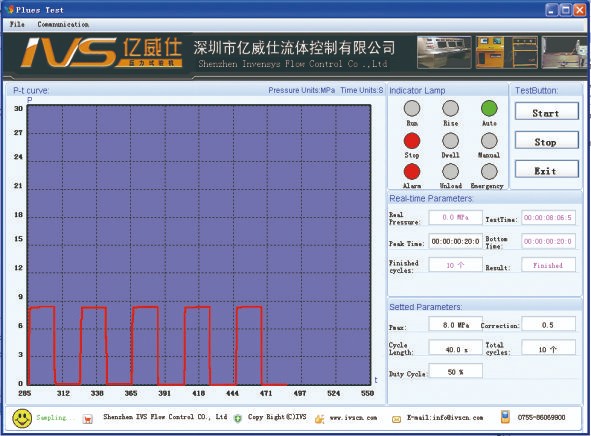Click the Total cycles field
Image resolution: width=591 pixels, height=436 pixels.
pos(548,347)
